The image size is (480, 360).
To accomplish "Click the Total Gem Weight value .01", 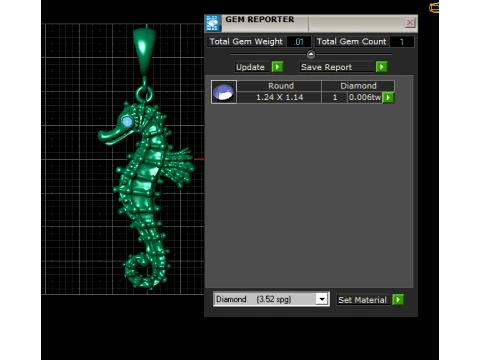I will (x=299, y=42).
